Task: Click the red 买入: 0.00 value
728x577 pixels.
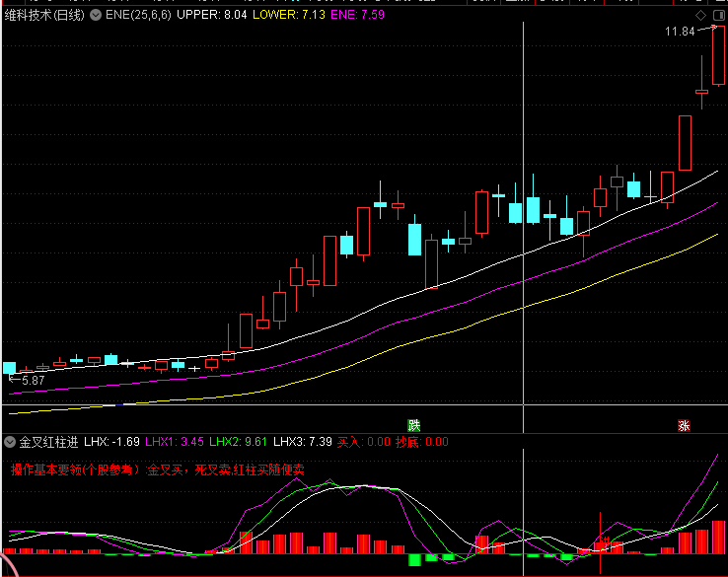Action: (364, 442)
